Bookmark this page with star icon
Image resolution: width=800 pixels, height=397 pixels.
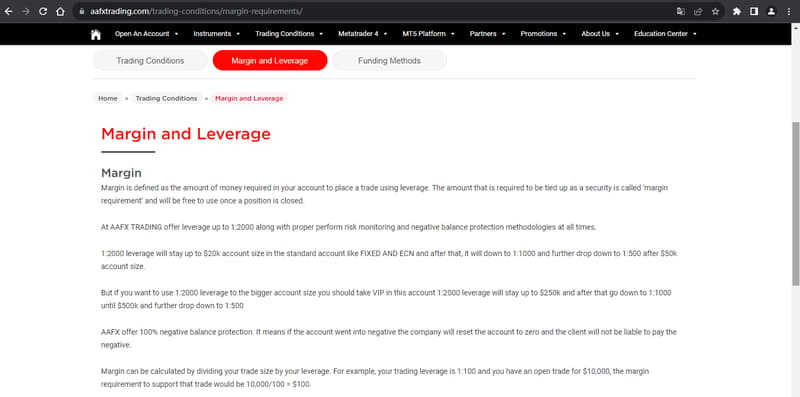coord(715,11)
